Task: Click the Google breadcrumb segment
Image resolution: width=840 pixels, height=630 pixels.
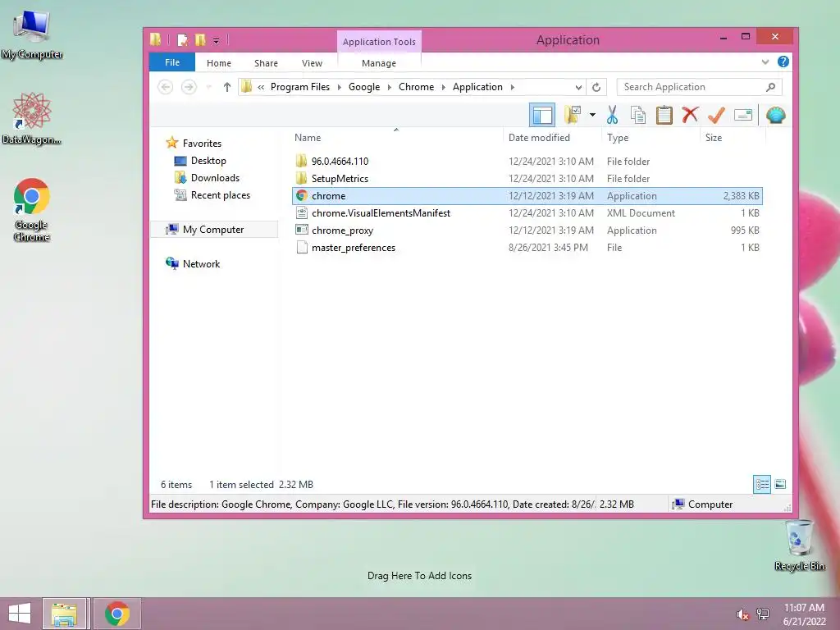Action: pyautogui.click(x=364, y=87)
